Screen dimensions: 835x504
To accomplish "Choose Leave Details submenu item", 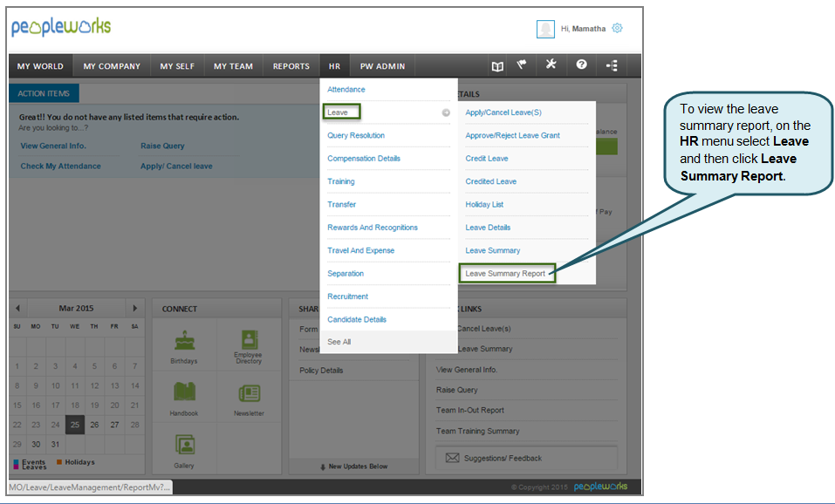I will (488, 228).
